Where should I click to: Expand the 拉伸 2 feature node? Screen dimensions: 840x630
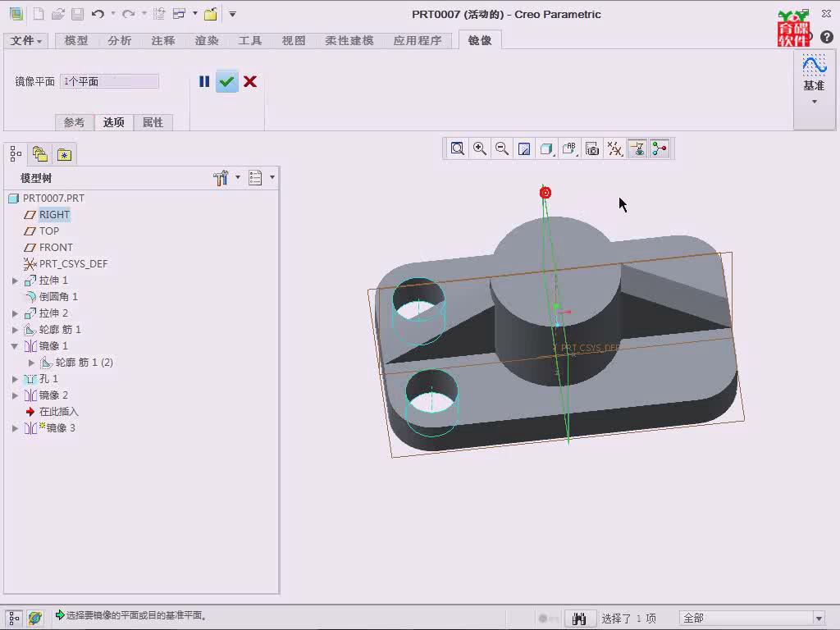[x=15, y=313]
